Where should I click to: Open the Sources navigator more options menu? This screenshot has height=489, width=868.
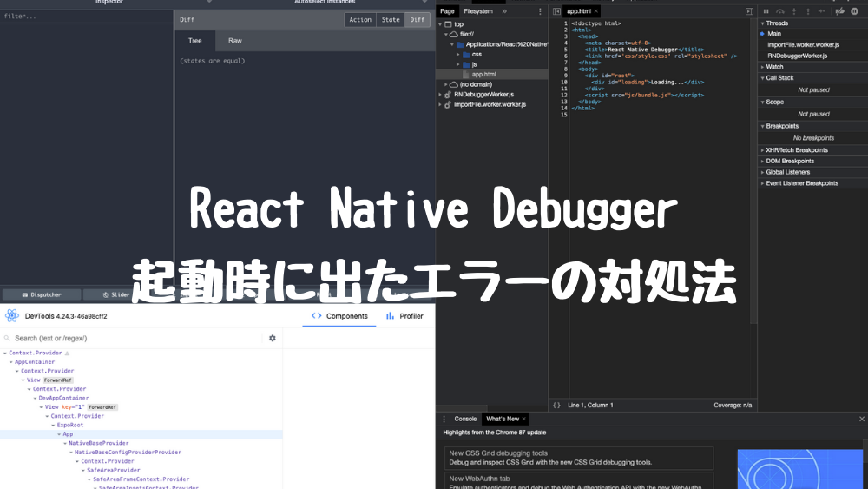(x=540, y=11)
